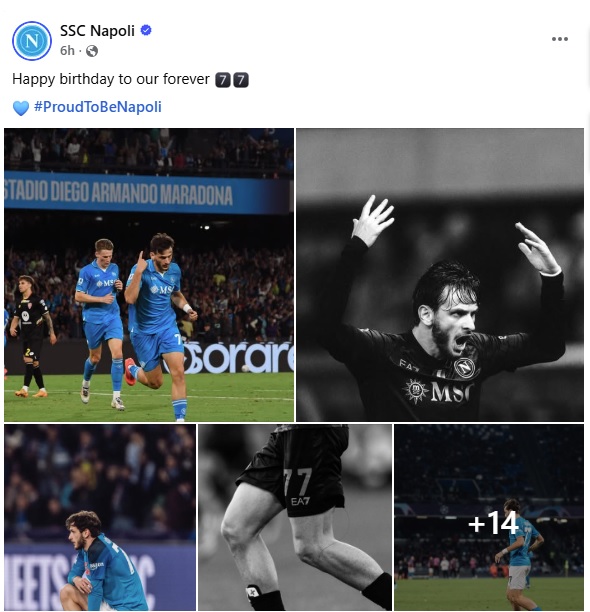
Task: Open the SSC Napoli page name link
Action: pos(97,30)
